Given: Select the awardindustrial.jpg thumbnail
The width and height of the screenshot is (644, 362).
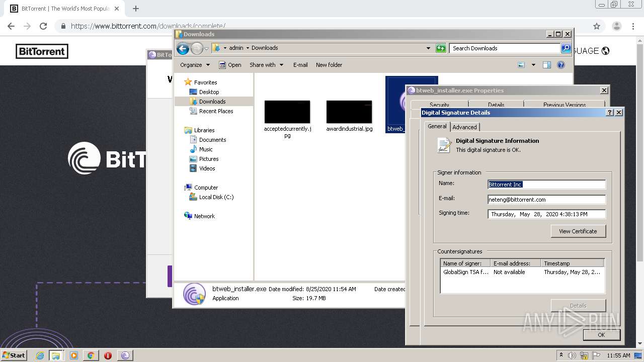Looking at the screenshot, I should (349, 112).
